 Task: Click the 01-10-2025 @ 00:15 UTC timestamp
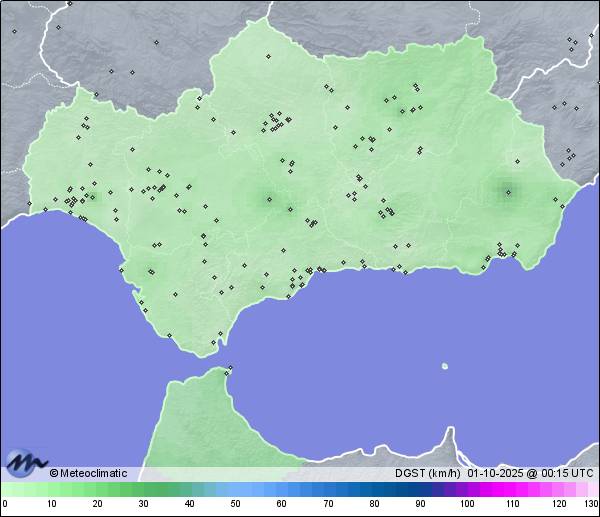530,473
